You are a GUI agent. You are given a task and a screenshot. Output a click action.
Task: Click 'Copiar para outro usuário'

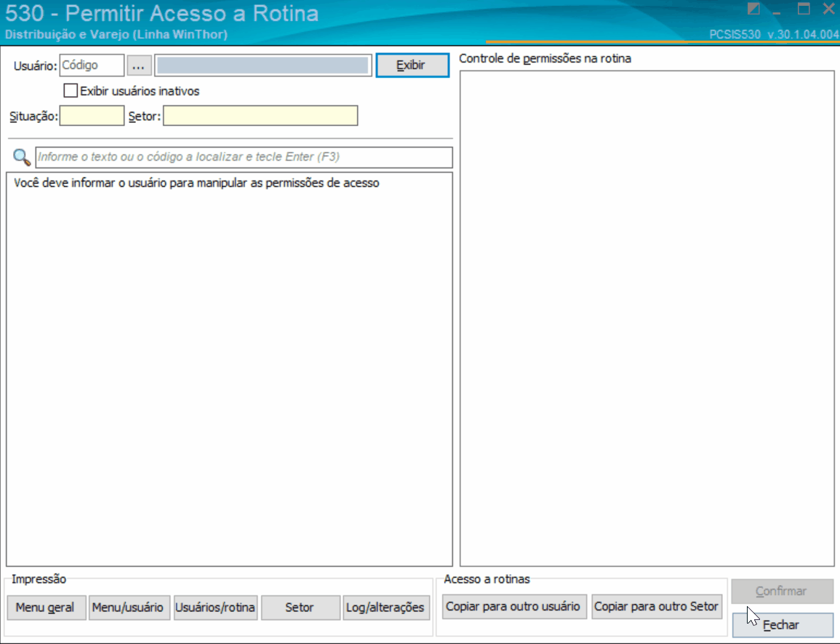pos(514,606)
